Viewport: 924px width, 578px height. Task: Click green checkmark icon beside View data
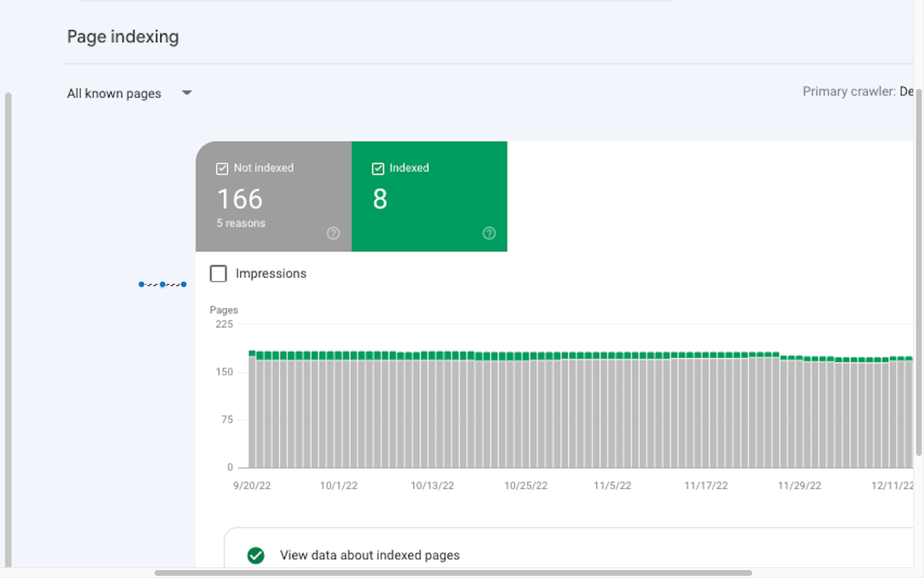click(x=256, y=556)
